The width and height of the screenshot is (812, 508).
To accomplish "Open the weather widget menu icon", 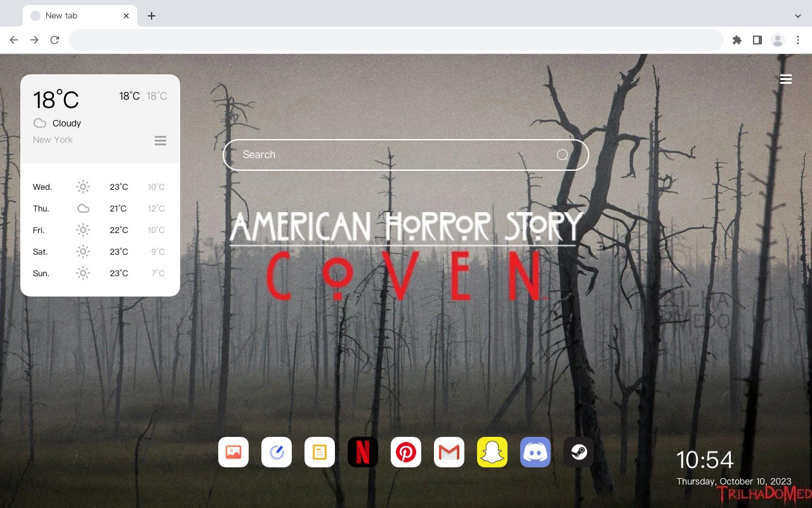I will coord(160,140).
